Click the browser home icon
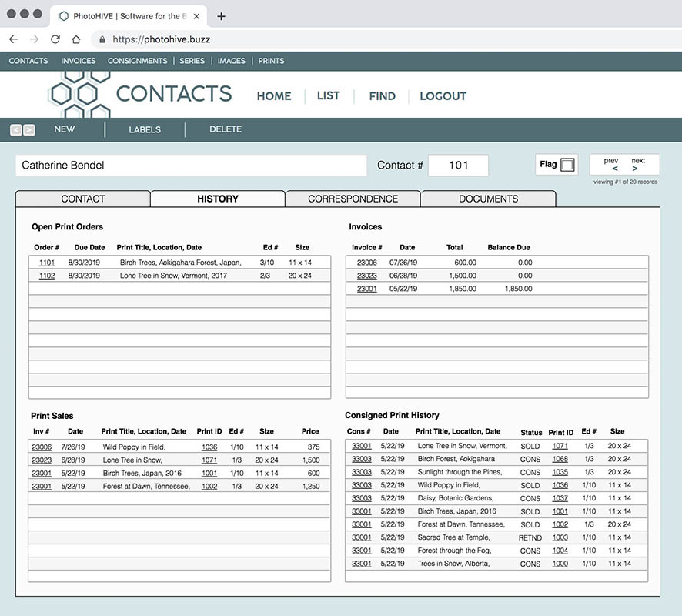The height and width of the screenshot is (616, 682). point(76,39)
